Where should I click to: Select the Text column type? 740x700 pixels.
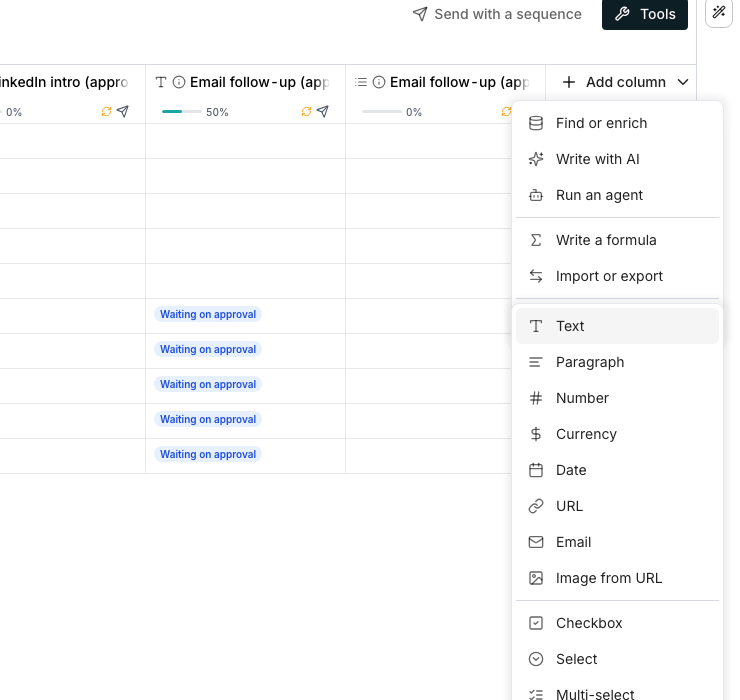pyautogui.click(x=617, y=326)
